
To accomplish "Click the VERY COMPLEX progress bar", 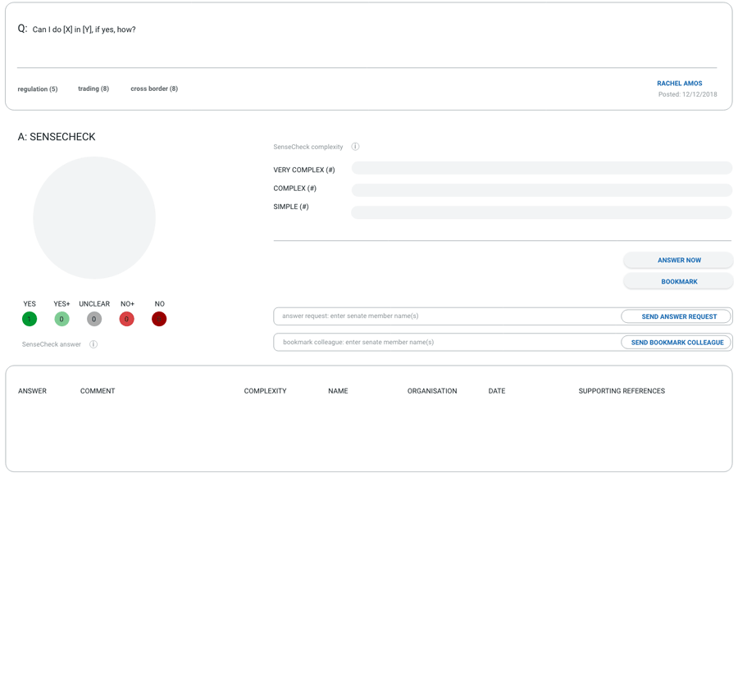I will (541, 168).
